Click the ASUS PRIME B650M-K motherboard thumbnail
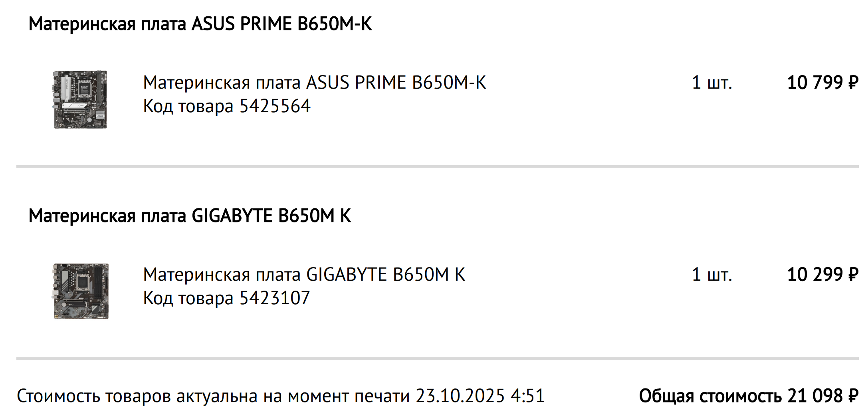This screenshot has height=416, width=868. [80, 99]
